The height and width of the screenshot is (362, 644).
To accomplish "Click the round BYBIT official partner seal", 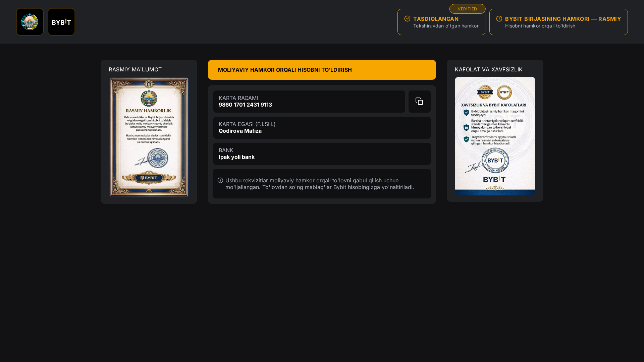I will pyautogui.click(x=495, y=160).
